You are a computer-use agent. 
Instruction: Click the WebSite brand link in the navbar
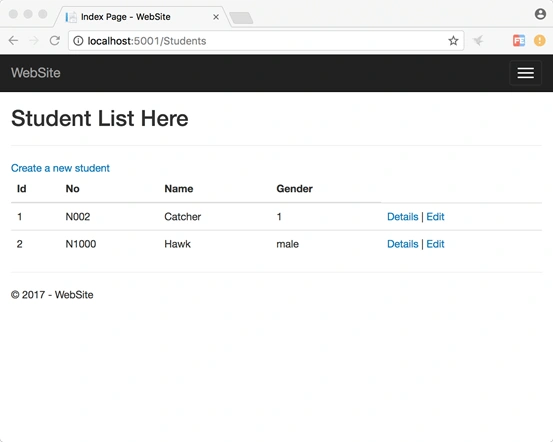tap(36, 73)
